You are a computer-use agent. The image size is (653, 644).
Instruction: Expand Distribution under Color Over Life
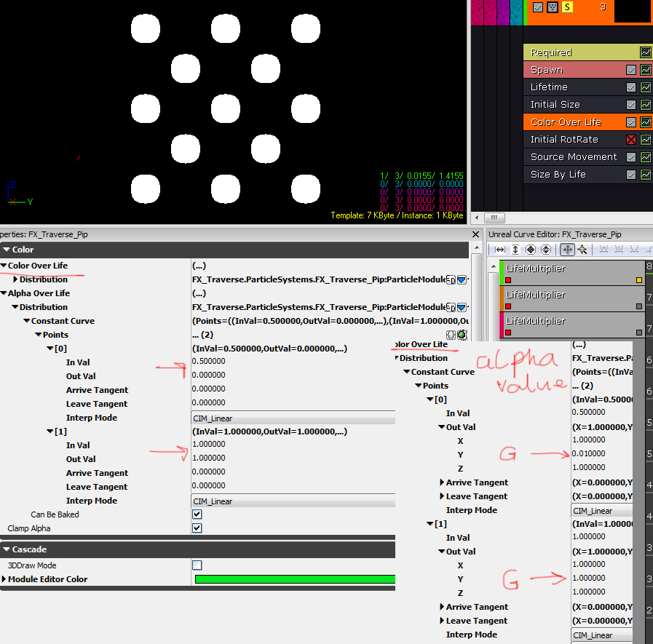[x=15, y=279]
